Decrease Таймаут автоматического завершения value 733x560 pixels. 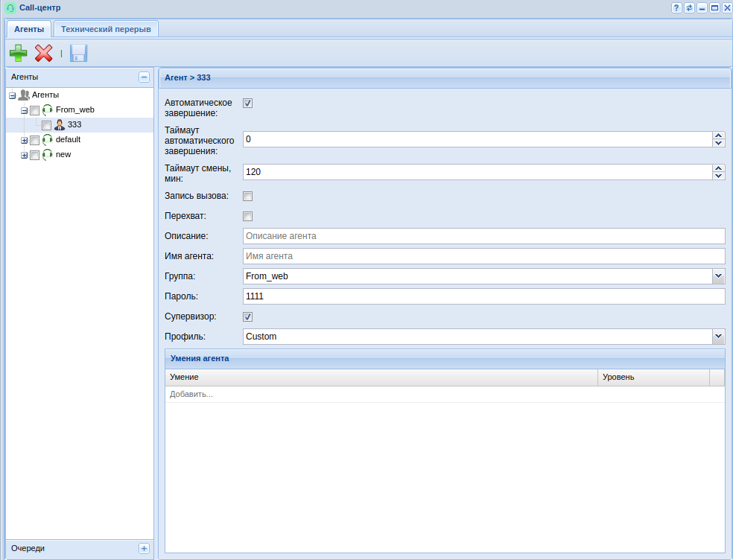[719, 143]
